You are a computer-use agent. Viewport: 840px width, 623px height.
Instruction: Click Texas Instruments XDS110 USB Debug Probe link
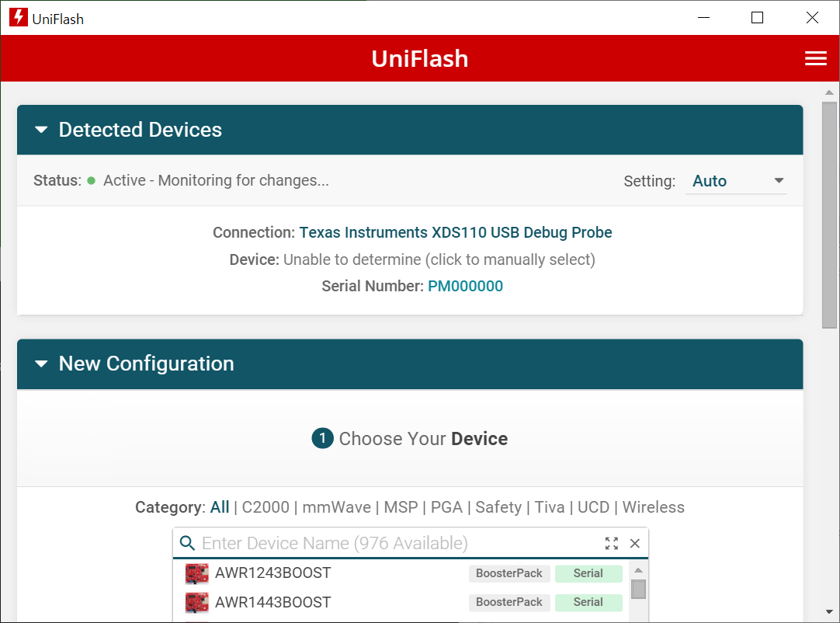pyautogui.click(x=456, y=233)
